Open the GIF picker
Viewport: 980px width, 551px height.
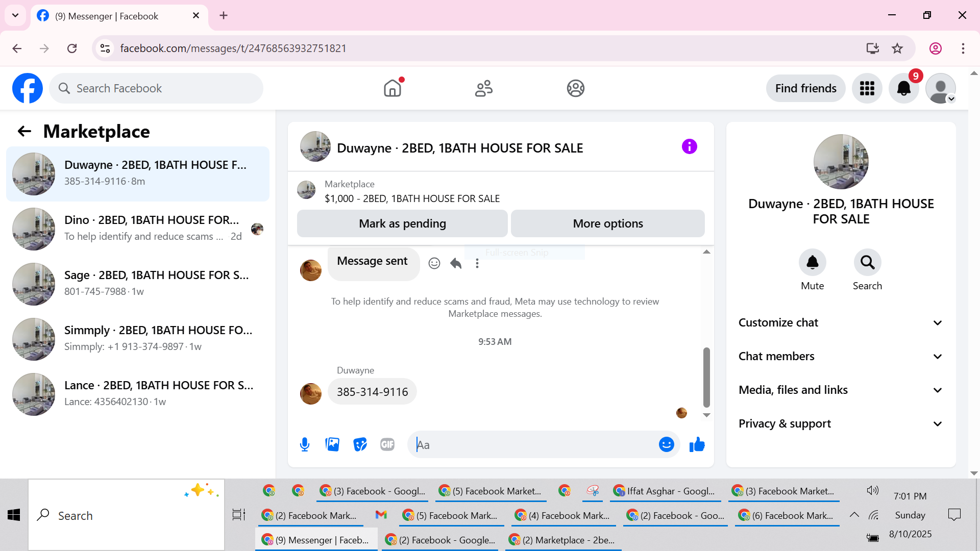coord(387,444)
